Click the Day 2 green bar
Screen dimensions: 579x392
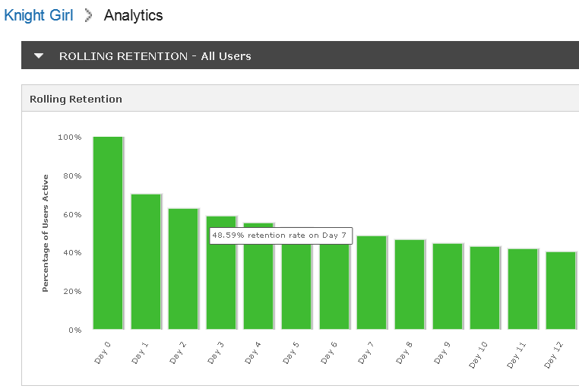(183, 269)
